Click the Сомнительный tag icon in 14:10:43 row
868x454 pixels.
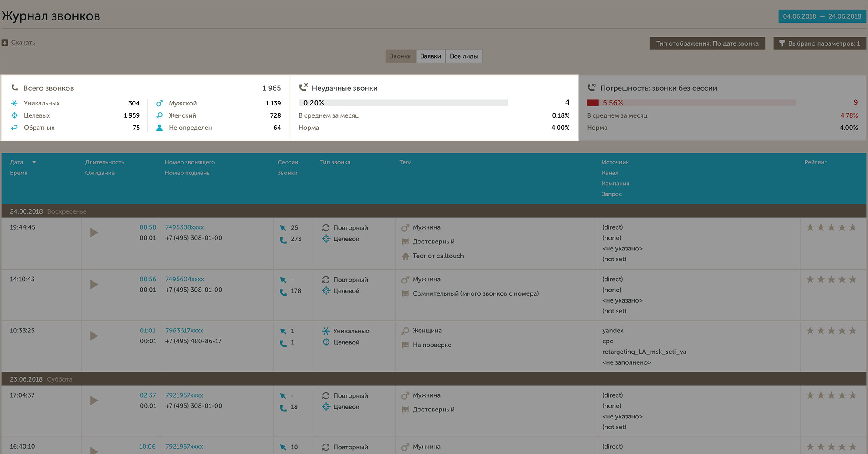405,294
